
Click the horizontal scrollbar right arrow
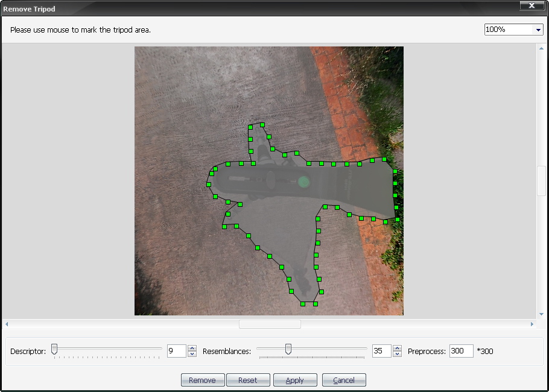[532, 324]
